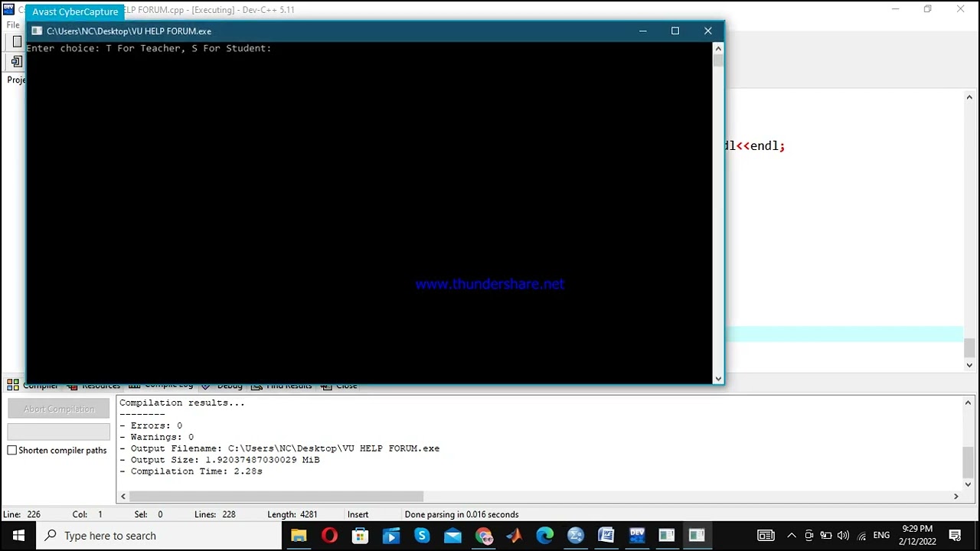The image size is (980, 551).
Task: Launch Microsoft Edge from the taskbar
Action: coord(544,536)
